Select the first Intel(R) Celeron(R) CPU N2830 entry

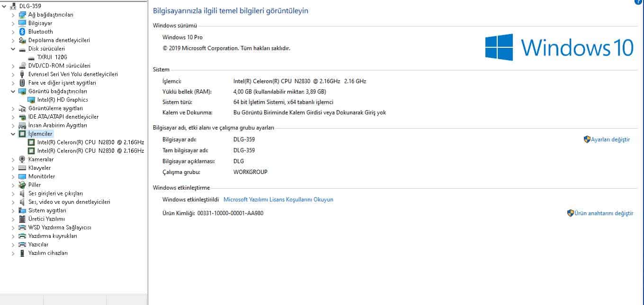point(90,142)
